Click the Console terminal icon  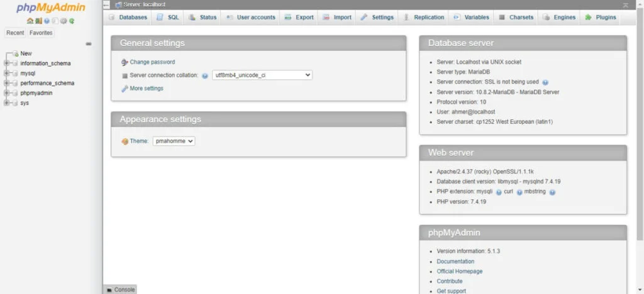click(x=109, y=290)
